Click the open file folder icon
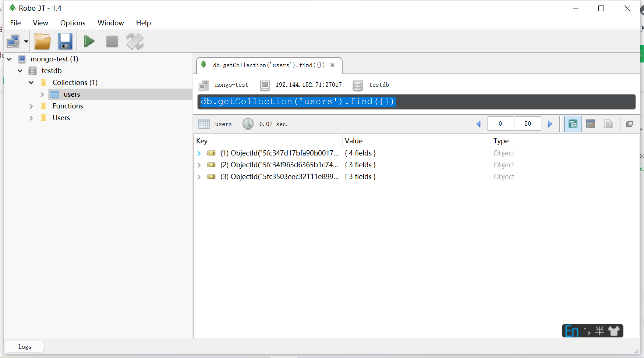644x358 pixels. (43, 41)
